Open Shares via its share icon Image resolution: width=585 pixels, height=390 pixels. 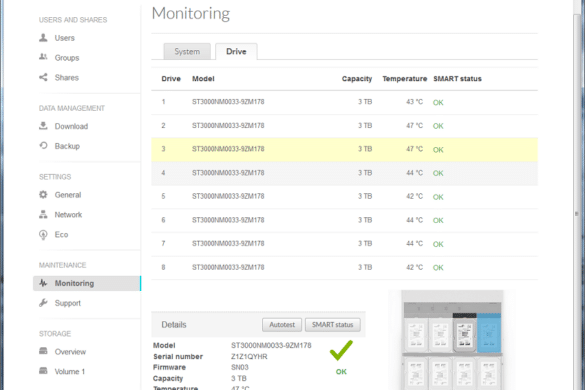tap(43, 77)
